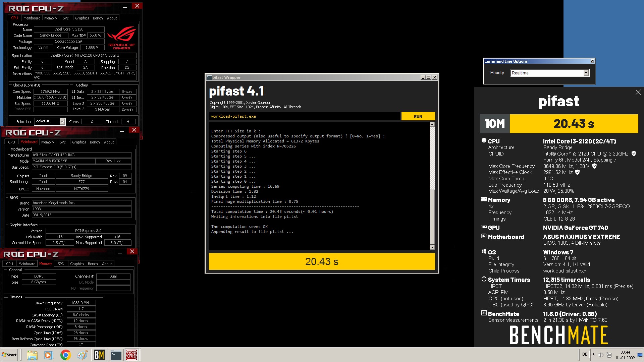Click the Memory icon in BenchMate panel
This screenshot has width=644, height=362.
(x=484, y=199)
